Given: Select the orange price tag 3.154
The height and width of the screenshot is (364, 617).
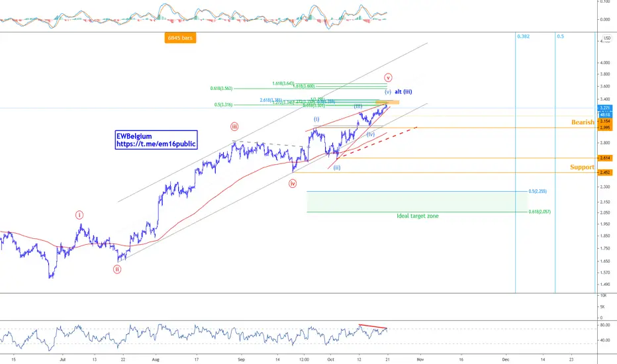Looking at the screenshot, I should pyautogui.click(x=605, y=121).
